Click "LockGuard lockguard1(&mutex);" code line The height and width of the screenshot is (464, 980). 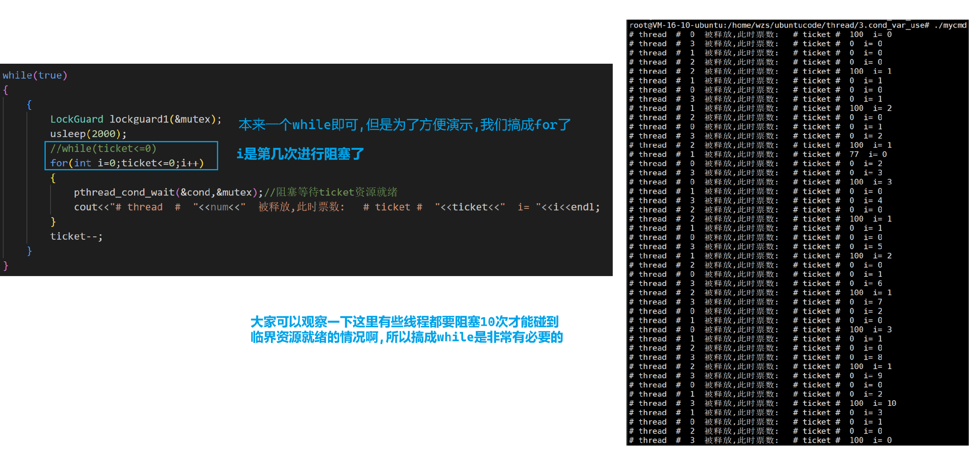point(136,119)
